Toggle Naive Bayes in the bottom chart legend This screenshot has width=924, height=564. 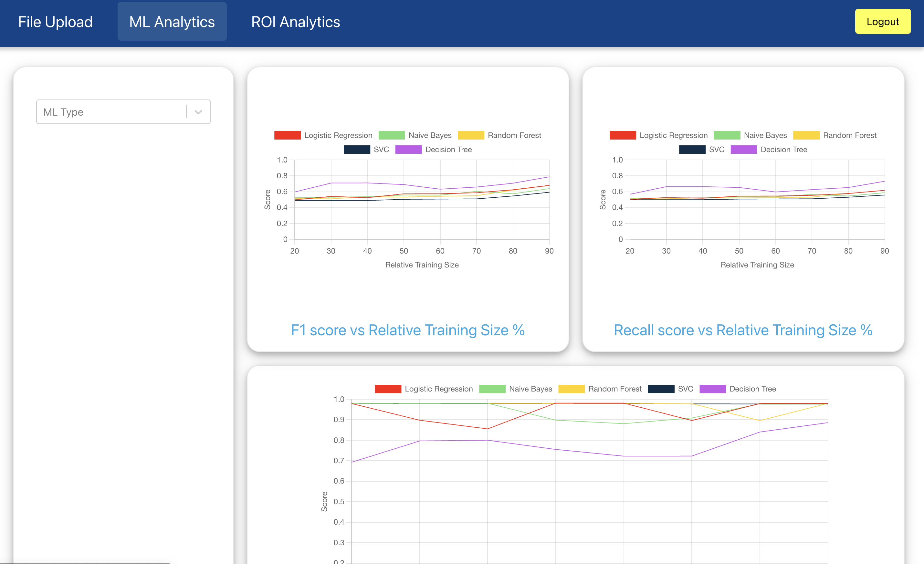pyautogui.click(x=516, y=389)
